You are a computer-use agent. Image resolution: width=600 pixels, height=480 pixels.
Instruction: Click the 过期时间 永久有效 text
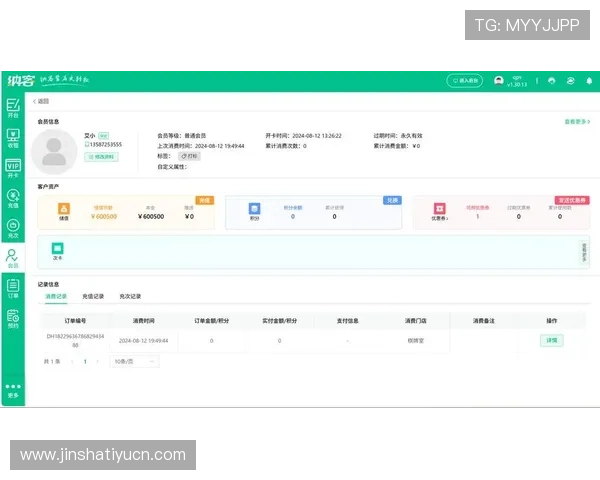click(x=398, y=136)
